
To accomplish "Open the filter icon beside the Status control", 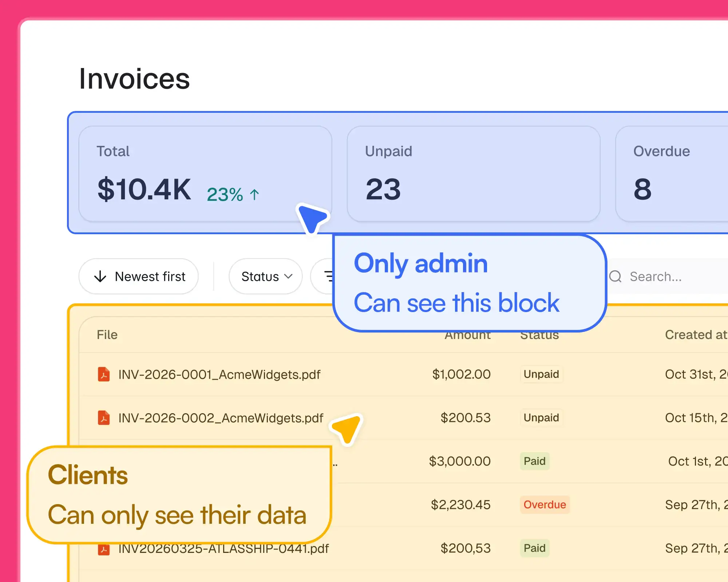I will [329, 276].
